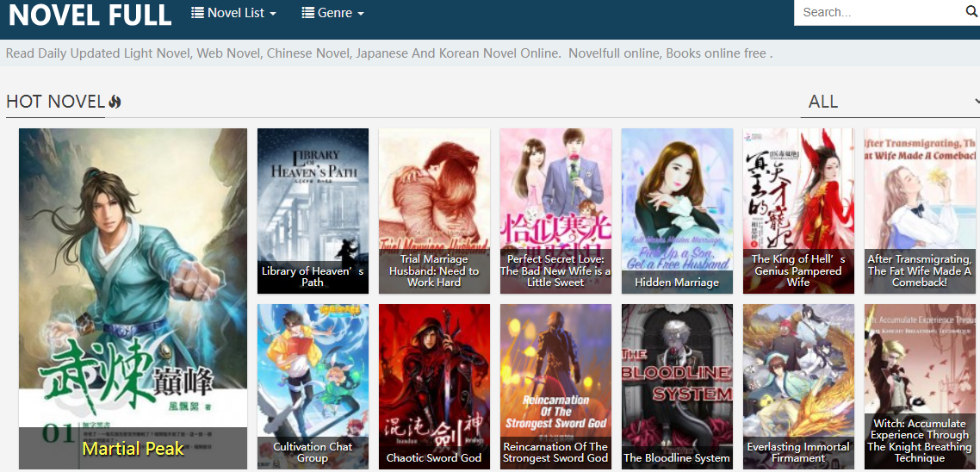The image size is (980, 472).
Task: Open Reincarnation Of The Strongest Sword God
Action: (555, 387)
